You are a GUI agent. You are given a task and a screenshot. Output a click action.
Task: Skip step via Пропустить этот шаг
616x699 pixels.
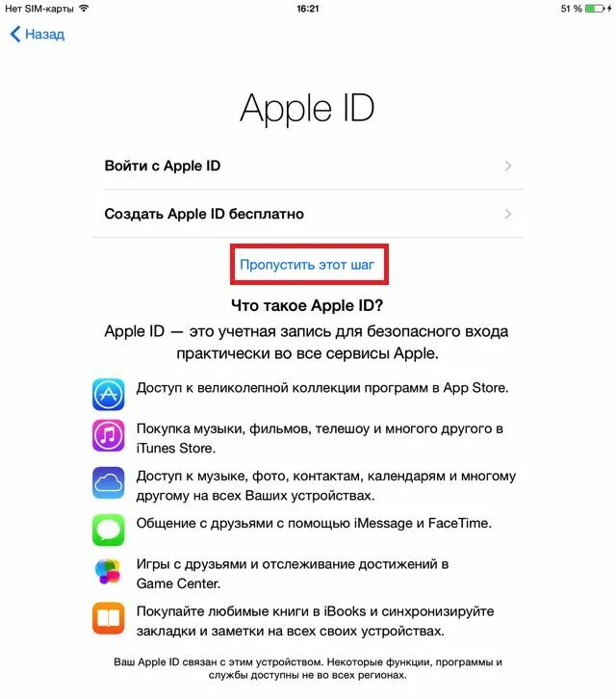point(307,265)
